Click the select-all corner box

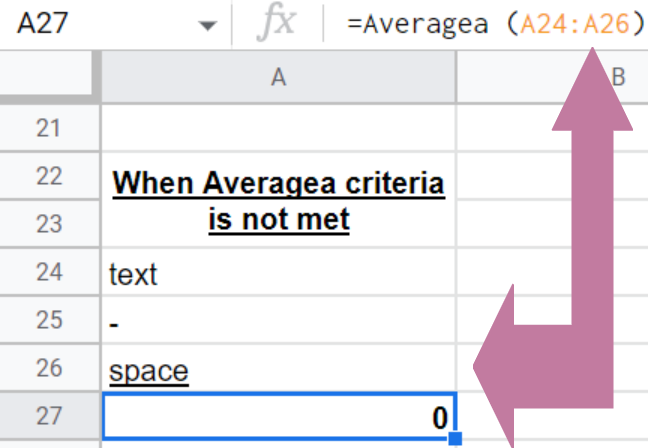coord(48,77)
